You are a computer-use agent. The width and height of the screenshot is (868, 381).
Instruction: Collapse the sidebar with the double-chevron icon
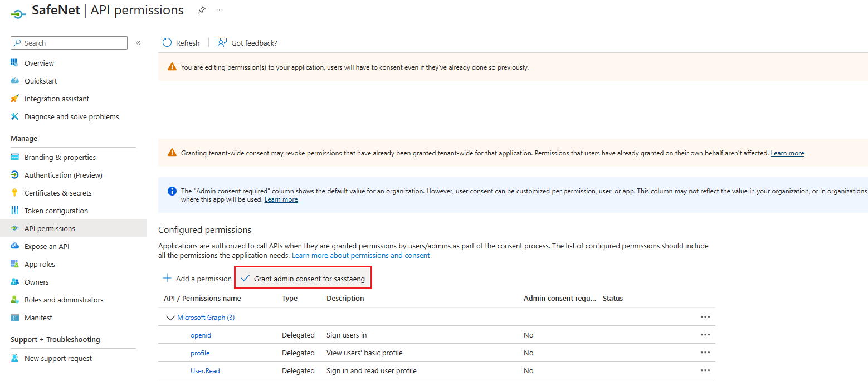tap(138, 43)
